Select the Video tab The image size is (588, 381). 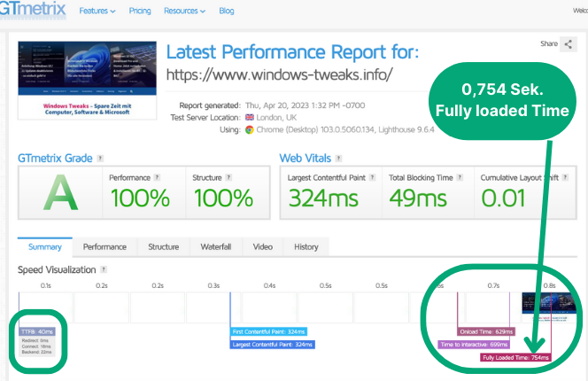point(262,246)
